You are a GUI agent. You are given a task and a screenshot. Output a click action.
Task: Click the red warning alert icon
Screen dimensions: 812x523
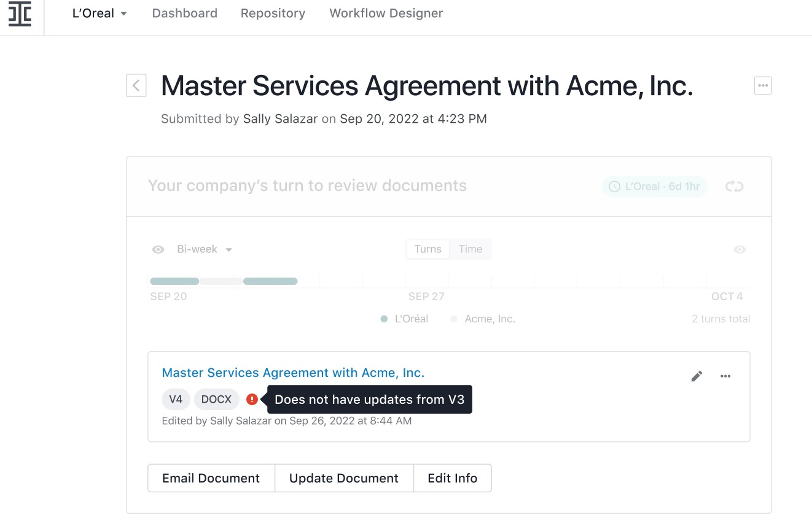[x=252, y=399]
